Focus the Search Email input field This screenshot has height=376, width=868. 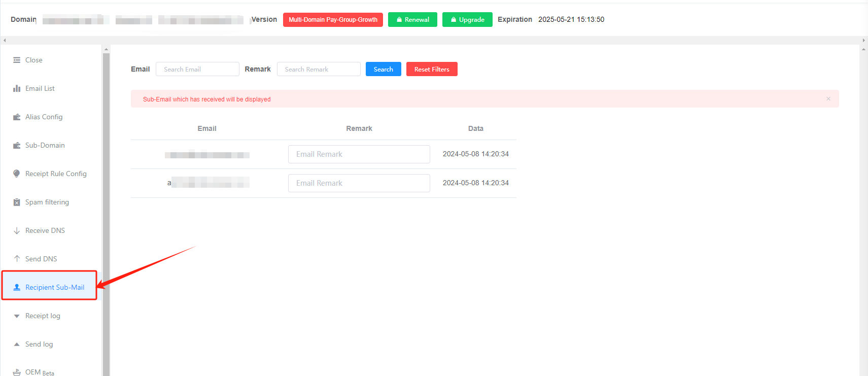pyautogui.click(x=197, y=69)
